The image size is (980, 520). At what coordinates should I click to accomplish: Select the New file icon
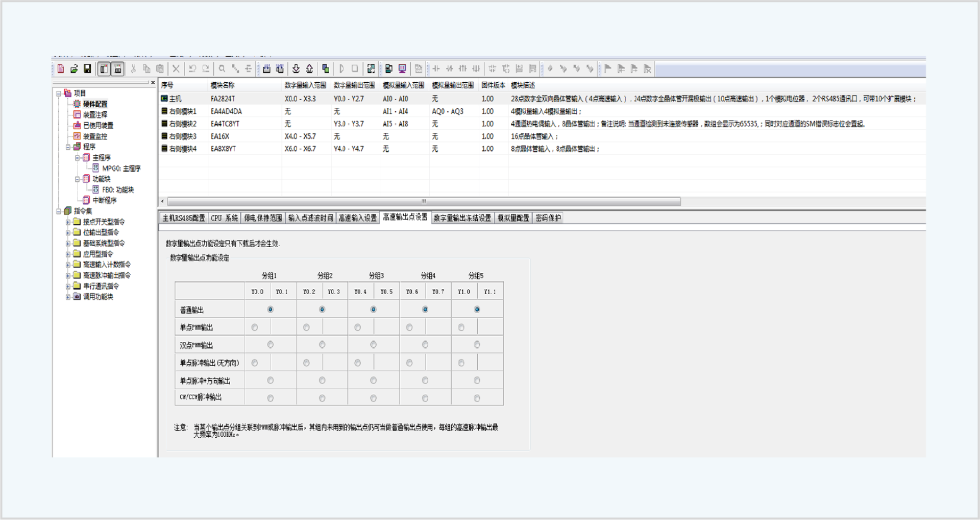61,68
